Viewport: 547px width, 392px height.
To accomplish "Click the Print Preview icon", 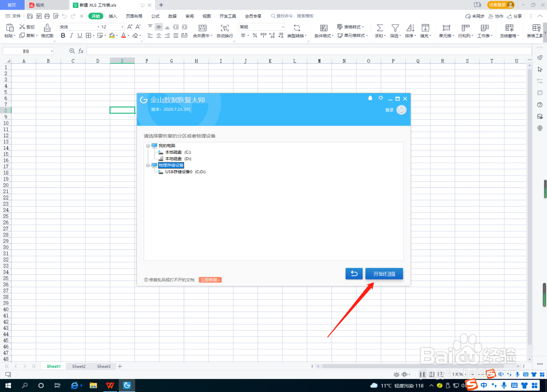I will [56, 16].
